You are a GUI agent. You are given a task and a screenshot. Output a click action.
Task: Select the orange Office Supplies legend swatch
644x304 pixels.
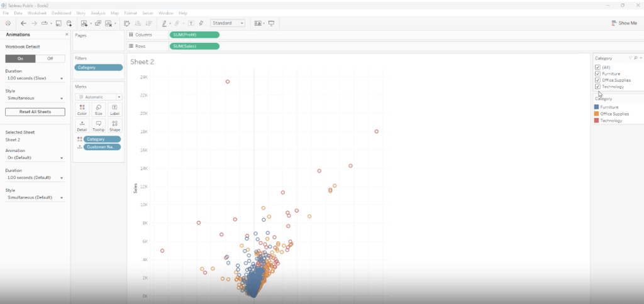(x=597, y=114)
